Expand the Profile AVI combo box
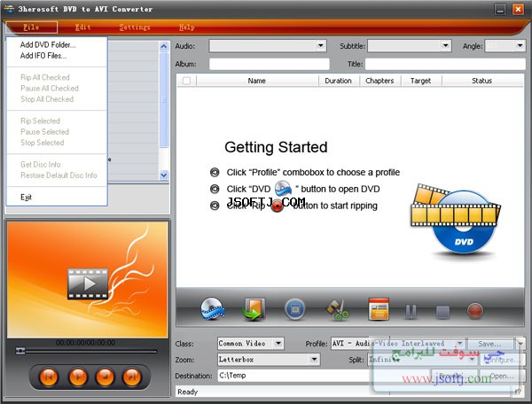The width and height of the screenshot is (532, 404). click(x=459, y=344)
